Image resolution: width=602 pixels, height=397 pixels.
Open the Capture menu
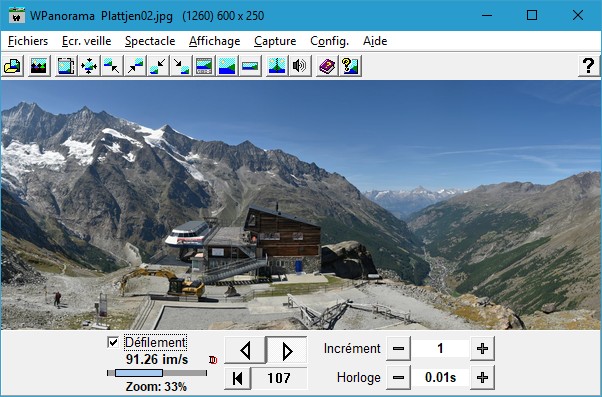pos(275,41)
